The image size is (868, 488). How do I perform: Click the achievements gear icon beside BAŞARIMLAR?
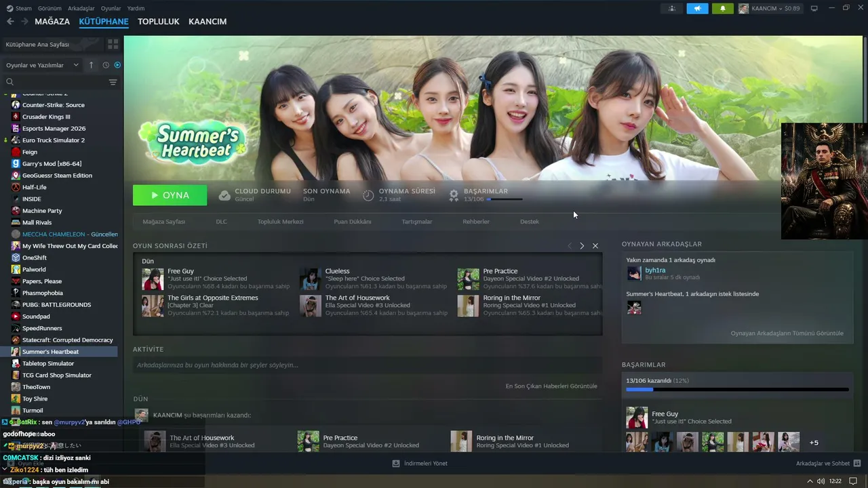454,195
